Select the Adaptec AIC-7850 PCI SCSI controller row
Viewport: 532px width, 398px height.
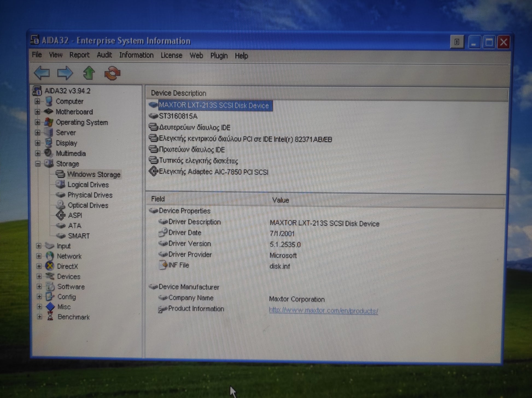213,172
